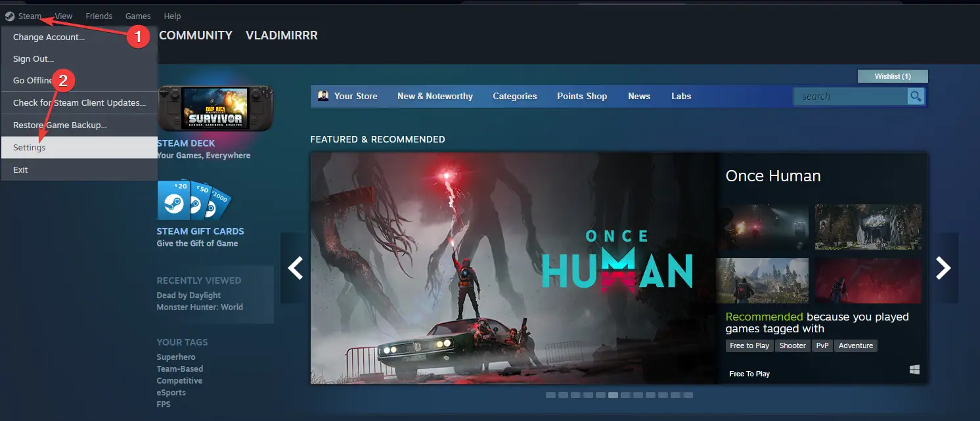Click the Steam logo icon in menu bar
Screen dimensions: 980x421
[9, 16]
